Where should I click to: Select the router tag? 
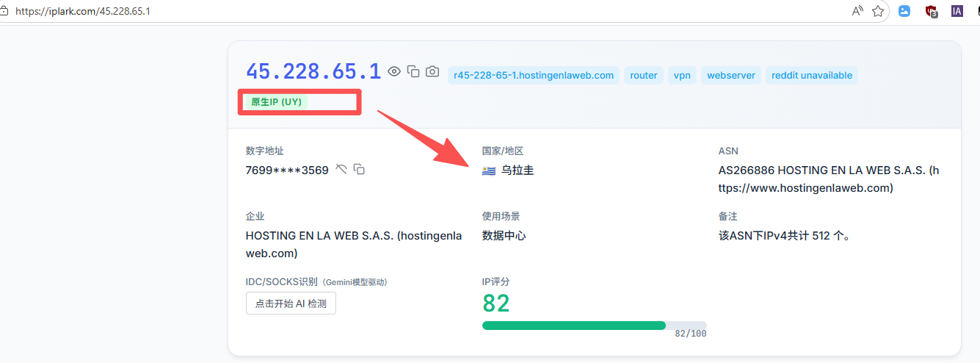(644, 75)
